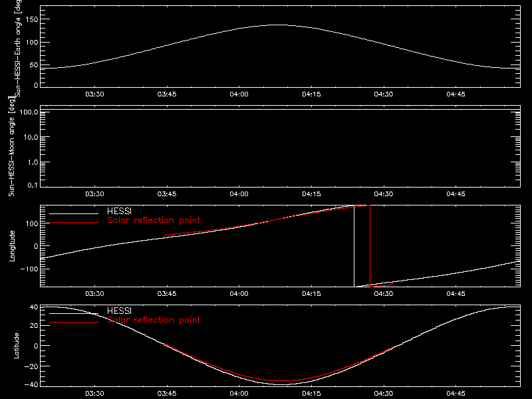The height and width of the screenshot is (399, 532).
Task: Click the flat Sun-HESSI-Moon angle line
Action: point(280,110)
